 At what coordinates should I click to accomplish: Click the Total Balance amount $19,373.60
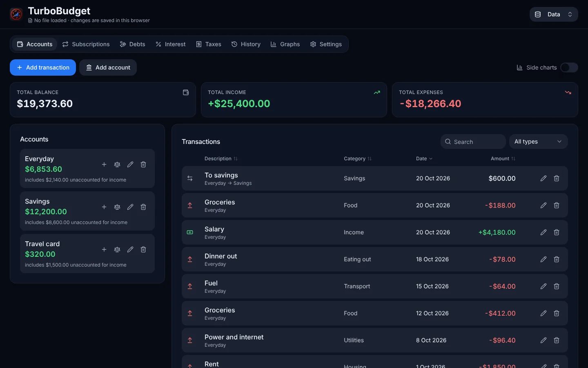(x=45, y=103)
